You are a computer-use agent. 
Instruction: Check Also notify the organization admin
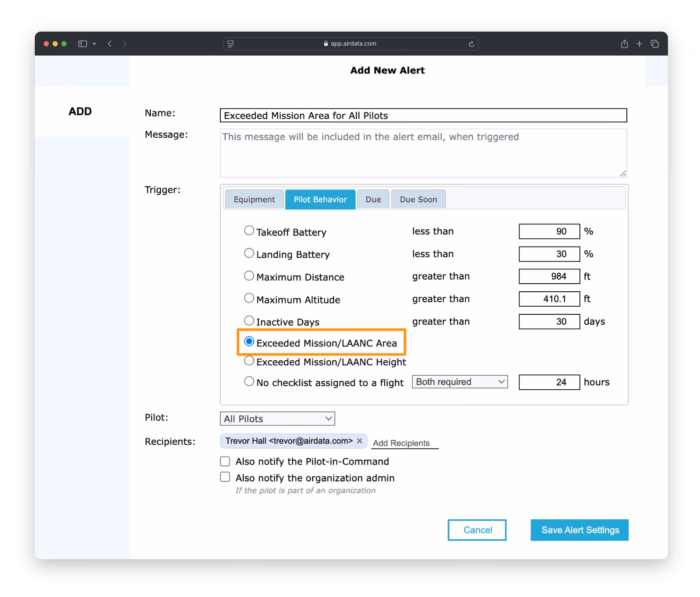[x=225, y=477]
